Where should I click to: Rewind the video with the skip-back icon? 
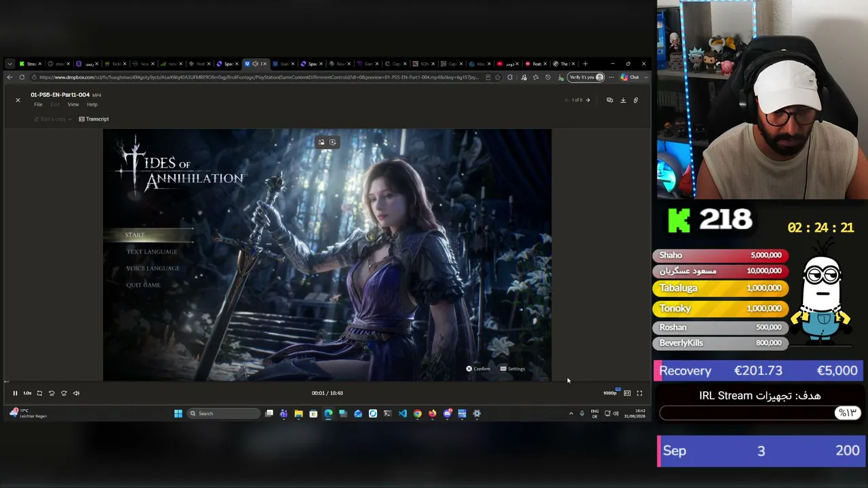coord(52,393)
